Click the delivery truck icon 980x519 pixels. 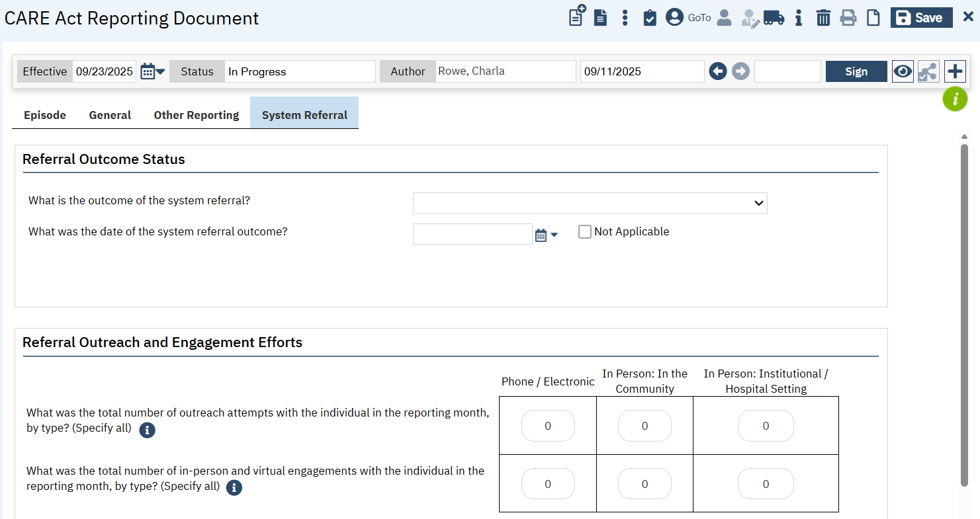(774, 18)
